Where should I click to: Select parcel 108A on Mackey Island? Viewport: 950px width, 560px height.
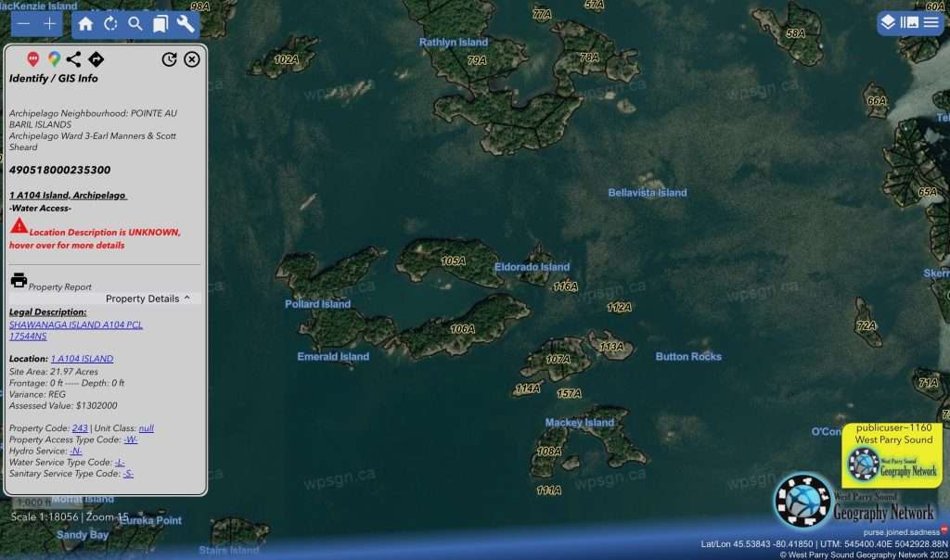tap(549, 451)
